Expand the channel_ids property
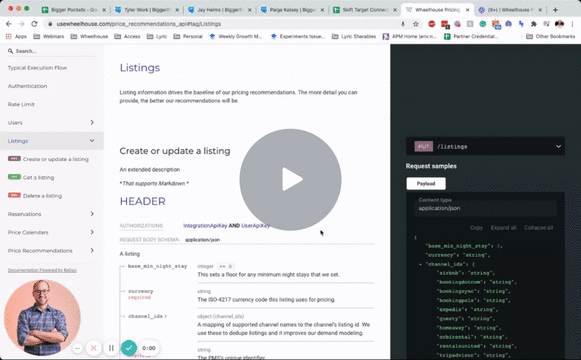The image size is (581, 360). [147, 316]
